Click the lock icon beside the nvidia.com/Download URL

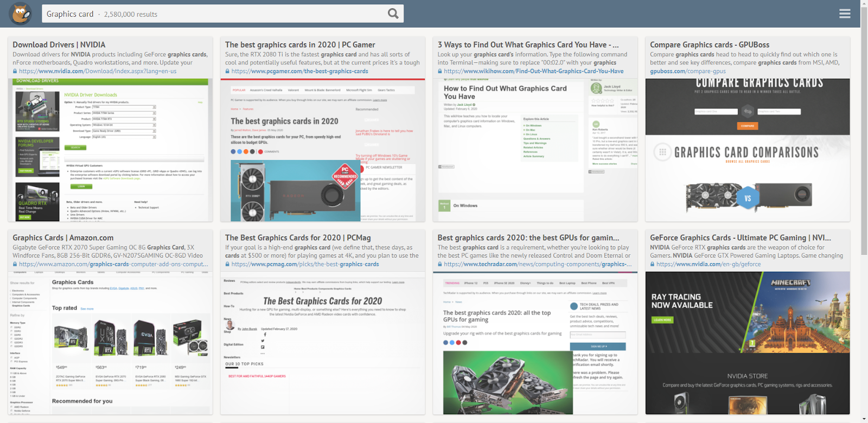[x=15, y=71]
